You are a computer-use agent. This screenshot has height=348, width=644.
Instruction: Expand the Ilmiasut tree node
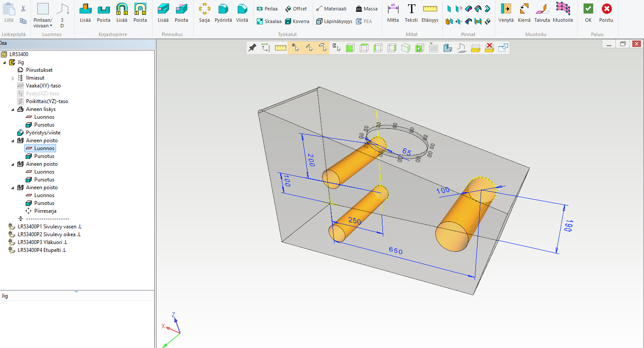point(13,78)
